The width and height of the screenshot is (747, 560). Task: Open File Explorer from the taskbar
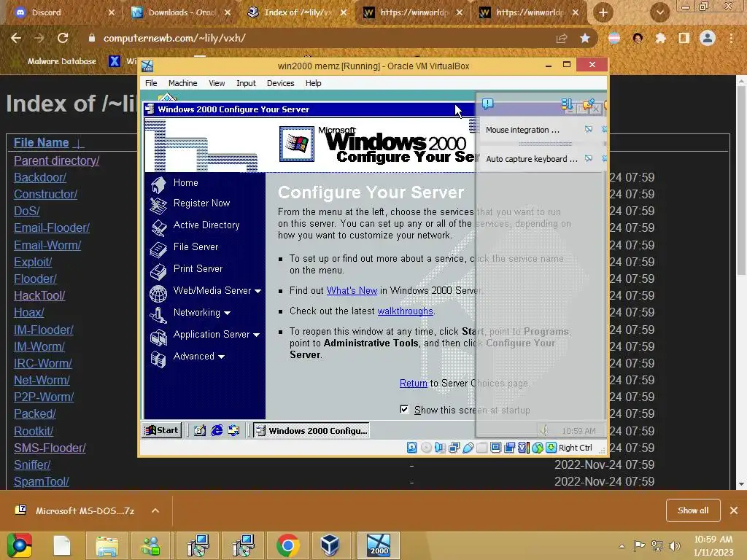tap(107, 545)
